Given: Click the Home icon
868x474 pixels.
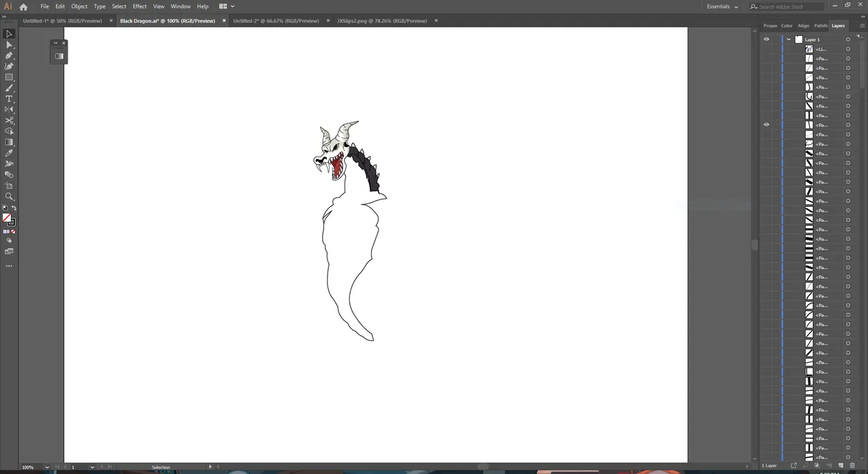Looking at the screenshot, I should (x=24, y=7).
